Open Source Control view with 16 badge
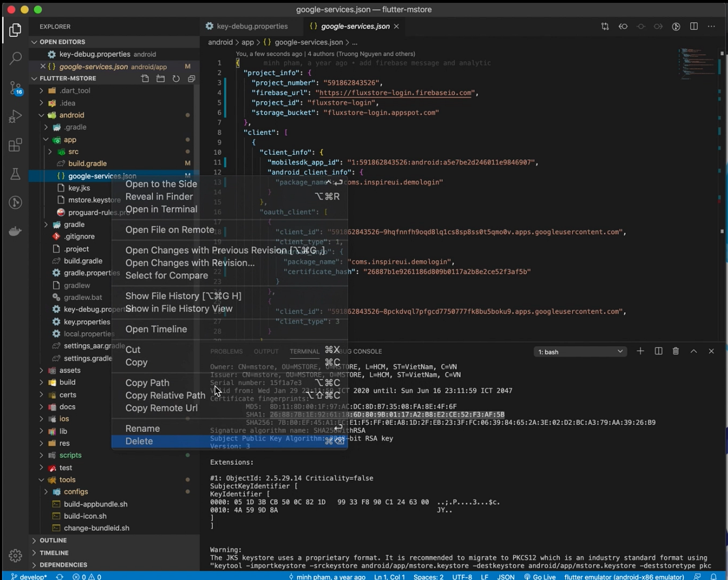The width and height of the screenshot is (728, 580). pyautogui.click(x=16, y=88)
